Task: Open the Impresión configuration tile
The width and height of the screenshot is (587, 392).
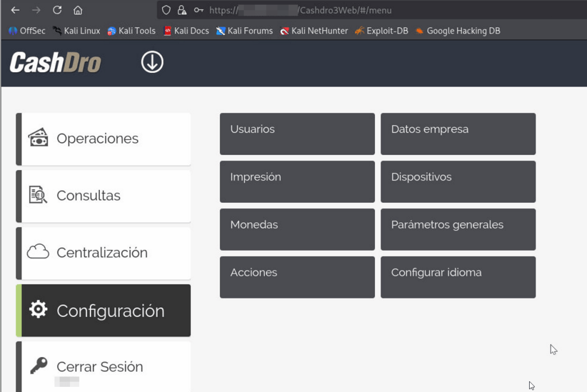Action: (x=298, y=182)
